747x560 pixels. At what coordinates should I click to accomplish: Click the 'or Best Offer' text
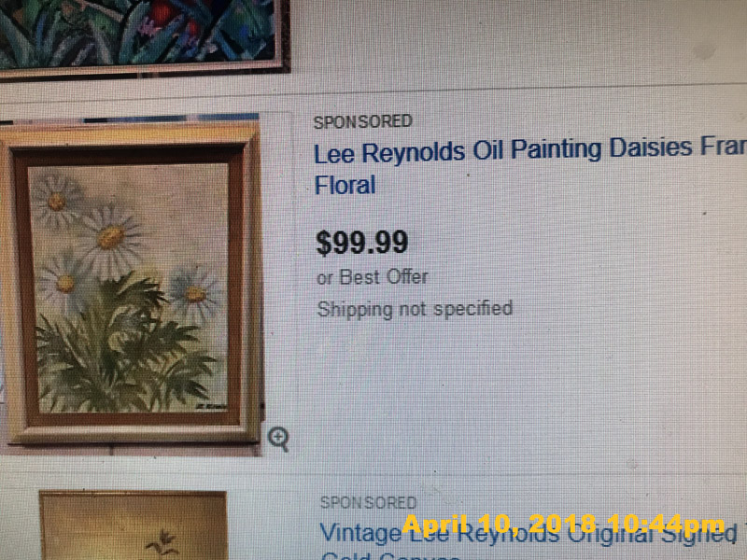[372, 277]
